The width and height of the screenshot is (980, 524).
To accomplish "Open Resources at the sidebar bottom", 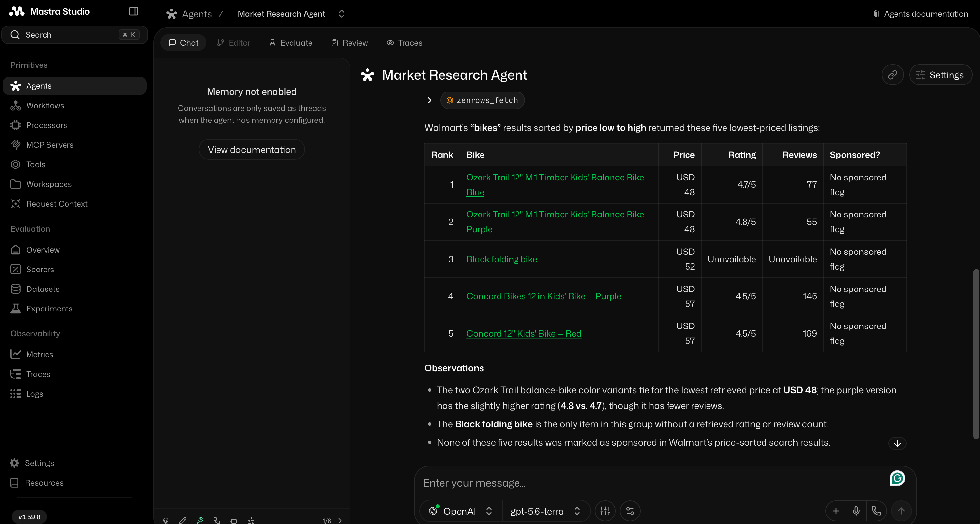I will (75, 483).
